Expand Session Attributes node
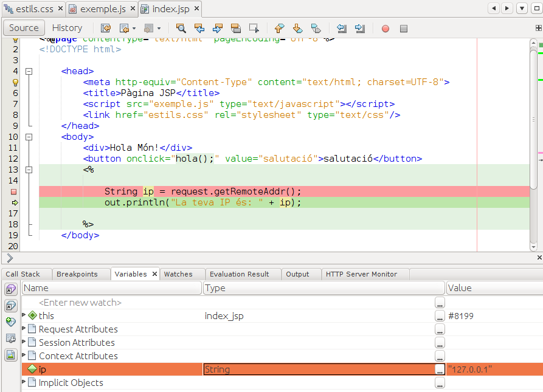 tap(24, 342)
